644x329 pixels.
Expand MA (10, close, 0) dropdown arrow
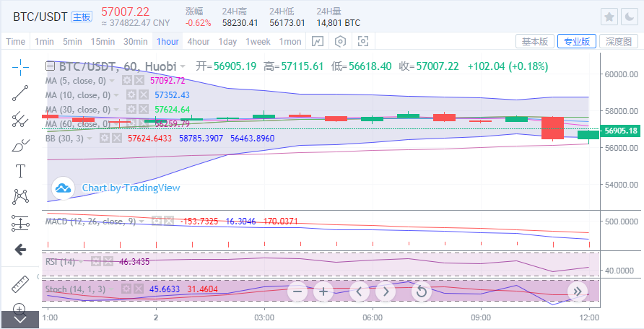116,95
